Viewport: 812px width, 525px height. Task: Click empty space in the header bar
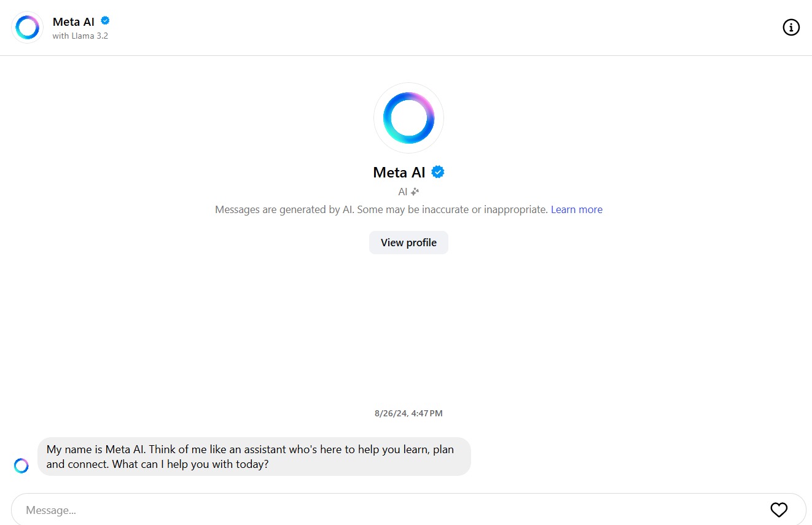pyautogui.click(x=430, y=27)
